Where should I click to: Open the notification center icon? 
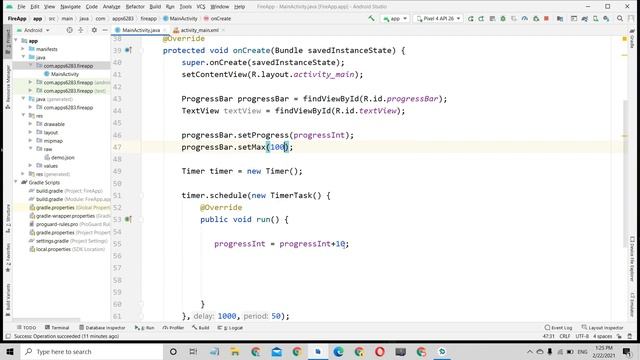pyautogui.click(x=627, y=351)
